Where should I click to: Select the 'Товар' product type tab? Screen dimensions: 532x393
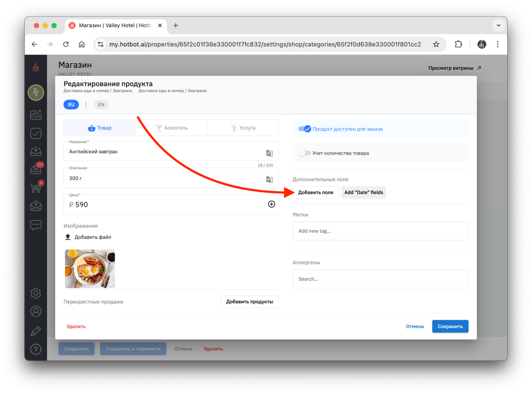[x=99, y=128]
